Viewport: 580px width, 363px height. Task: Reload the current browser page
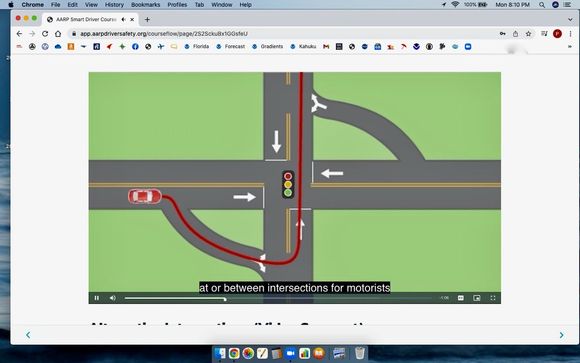click(x=45, y=34)
